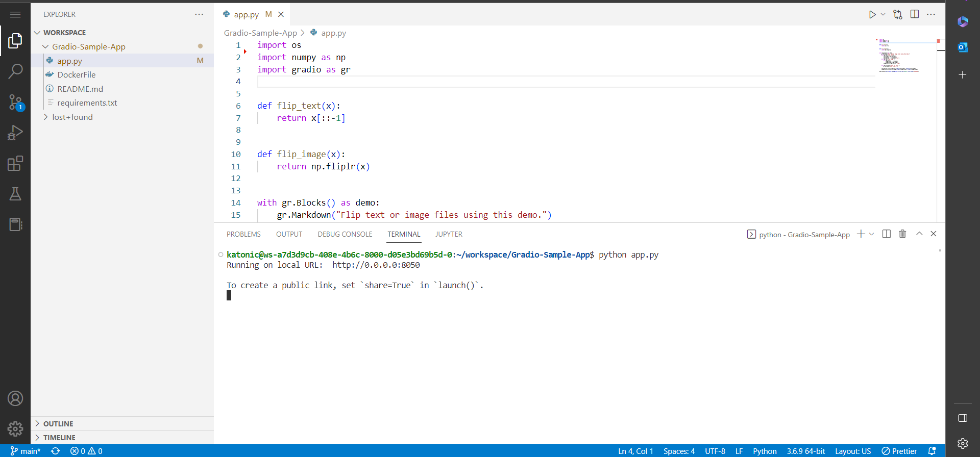Open Source Control view with badge
The width and height of the screenshot is (980, 457).
point(15,103)
